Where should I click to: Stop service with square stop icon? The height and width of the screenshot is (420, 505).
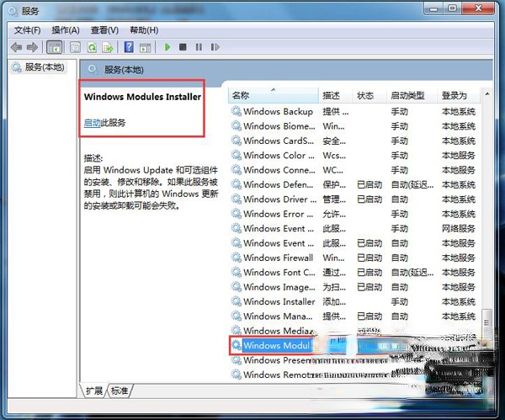click(183, 47)
